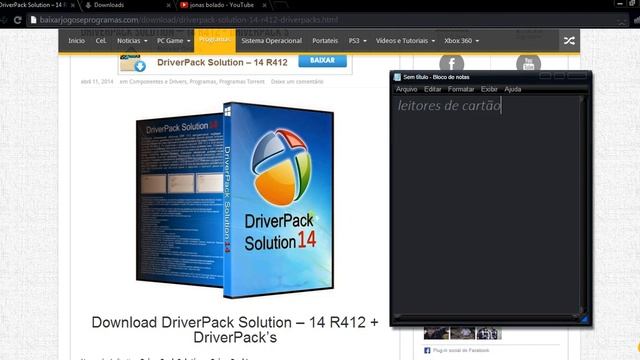Expand the PS3 dropdown menu
Screen dimensions: 640x360
pyautogui.click(x=357, y=41)
